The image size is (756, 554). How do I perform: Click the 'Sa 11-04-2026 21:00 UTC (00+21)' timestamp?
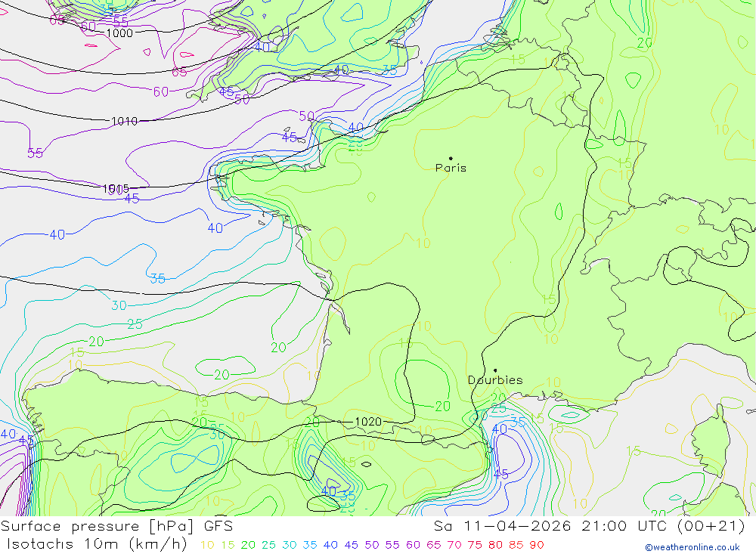click(589, 526)
